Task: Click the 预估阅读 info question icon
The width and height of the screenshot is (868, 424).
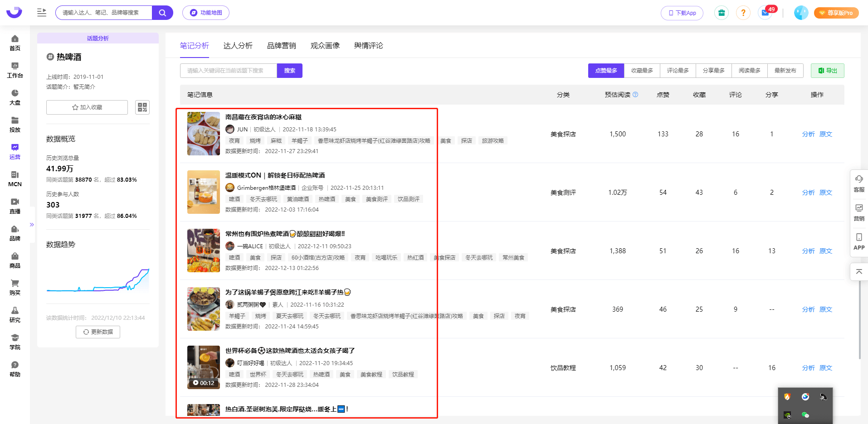Action: 635,95
